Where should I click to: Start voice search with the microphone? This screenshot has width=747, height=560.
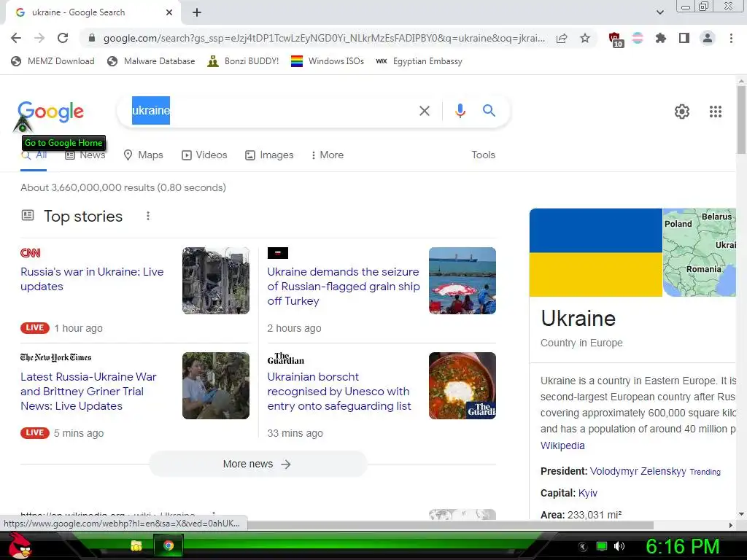click(x=460, y=111)
